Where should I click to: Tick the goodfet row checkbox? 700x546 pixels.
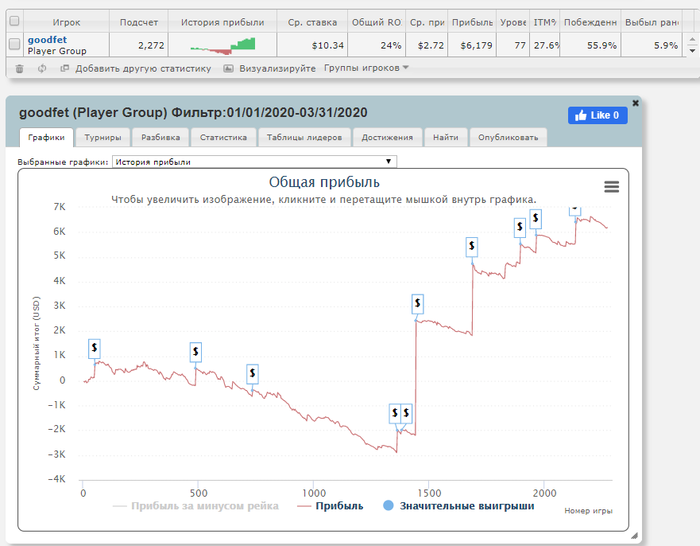pos(14,44)
